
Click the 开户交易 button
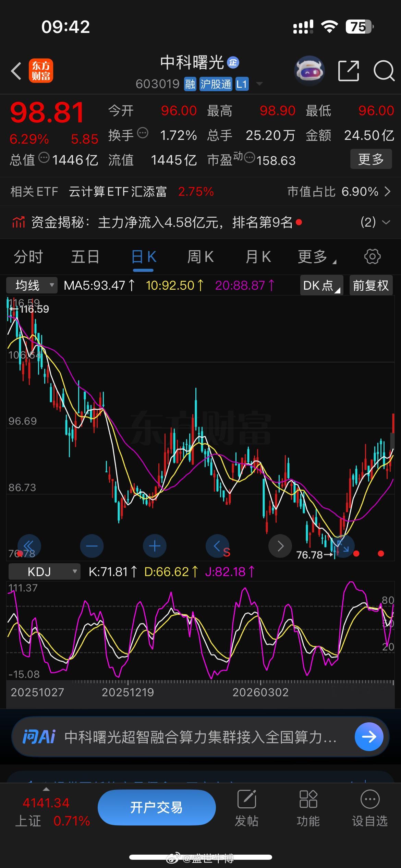pos(157,807)
